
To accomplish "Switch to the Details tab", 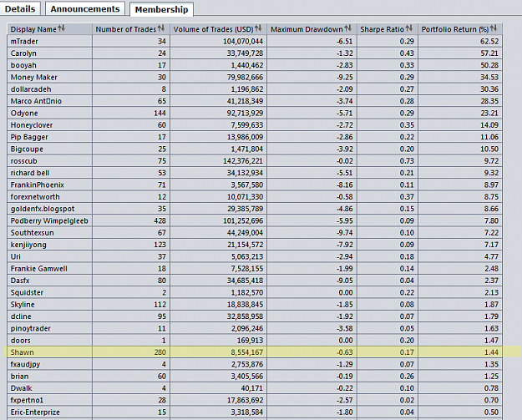I will tap(20, 8).
